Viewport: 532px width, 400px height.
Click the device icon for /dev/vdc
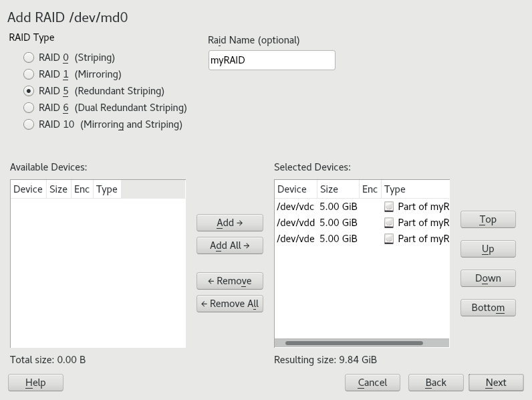[389, 207]
